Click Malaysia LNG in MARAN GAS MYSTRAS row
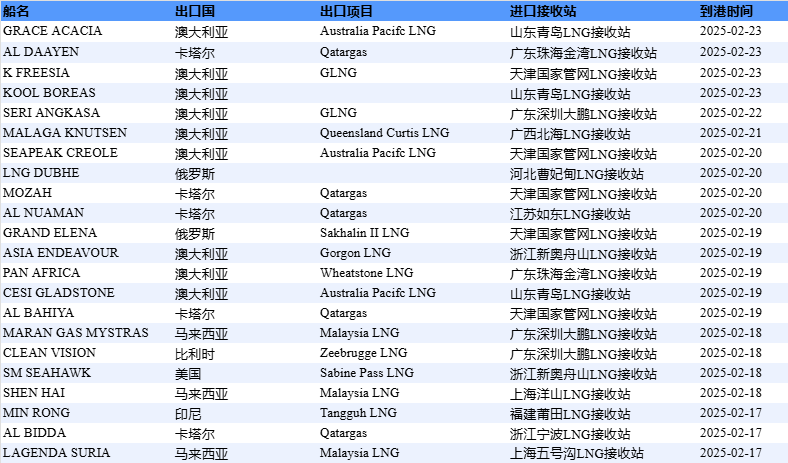788x463 pixels. [359, 333]
